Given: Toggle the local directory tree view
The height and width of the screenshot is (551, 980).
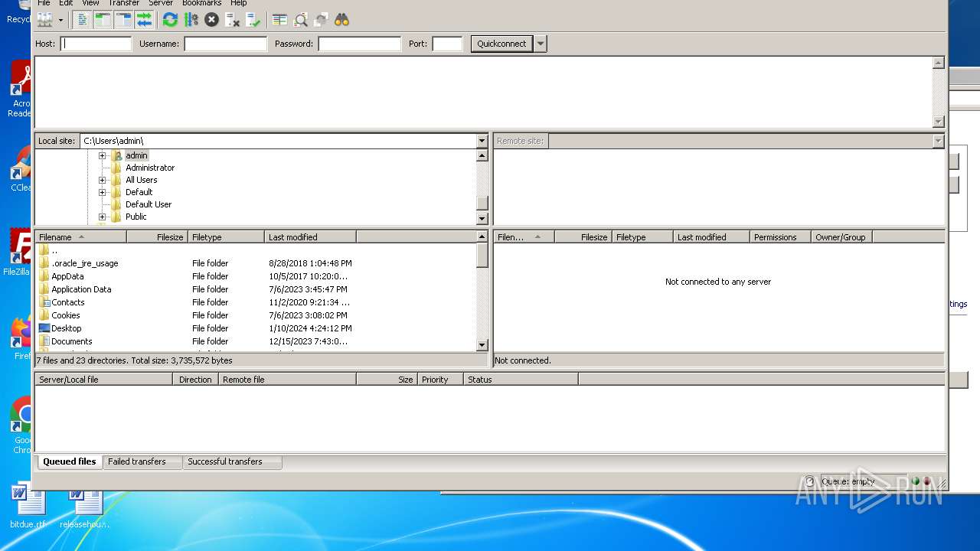Looking at the screenshot, I should [103, 20].
